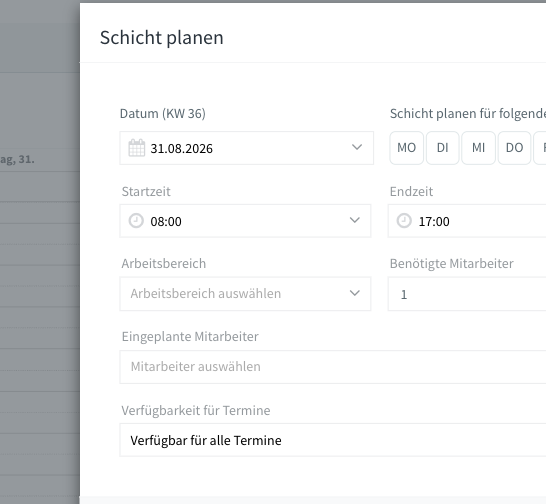The image size is (546, 504).
Task: Click the Benötigte Mitarbeiter label
Action: pyautogui.click(x=452, y=264)
